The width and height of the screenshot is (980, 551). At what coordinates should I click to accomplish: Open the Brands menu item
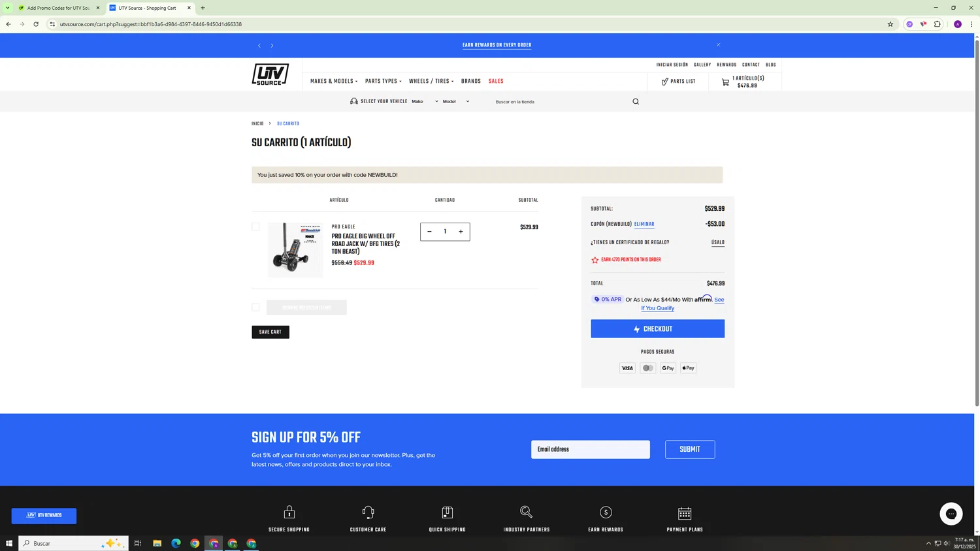(x=471, y=82)
